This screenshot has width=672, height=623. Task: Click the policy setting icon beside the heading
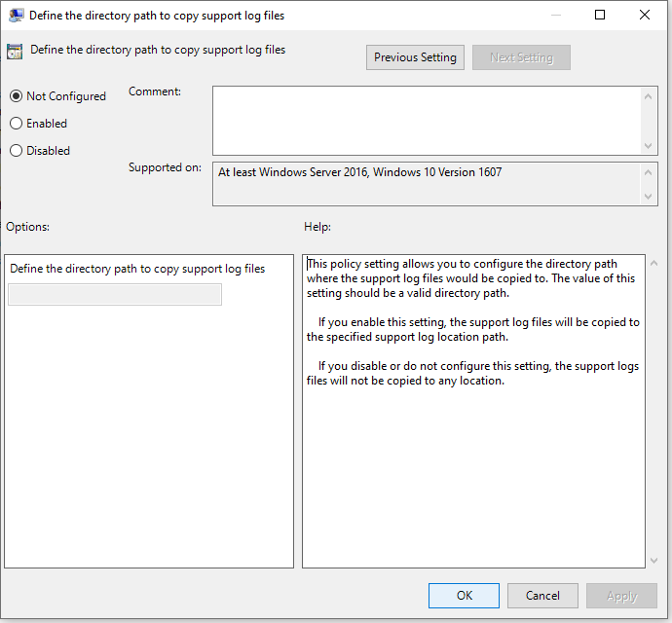(x=15, y=52)
